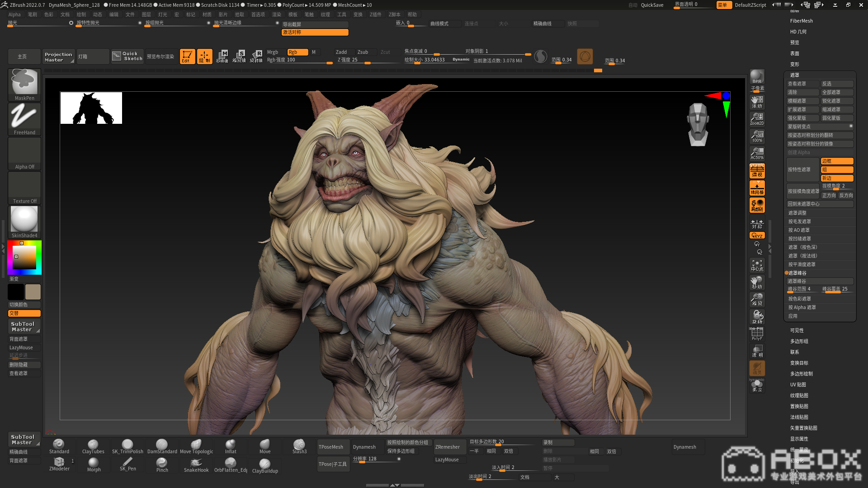The height and width of the screenshot is (488, 868).
Task: Click the ZRemesher button
Action: (x=450, y=447)
